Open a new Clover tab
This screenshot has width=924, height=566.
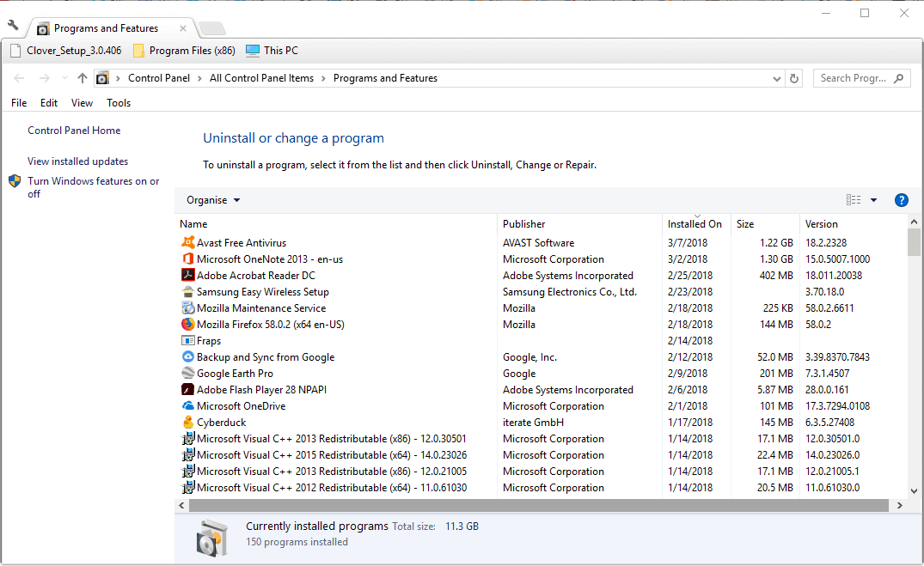[x=211, y=28]
